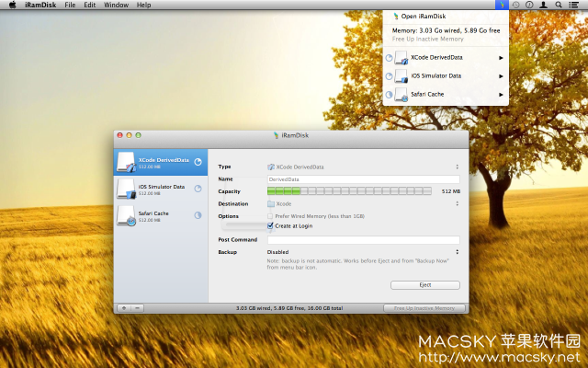This screenshot has height=368, width=588.
Task: Click usage pie indicator on sidebar XCode DerivedData row
Action: pos(198,162)
